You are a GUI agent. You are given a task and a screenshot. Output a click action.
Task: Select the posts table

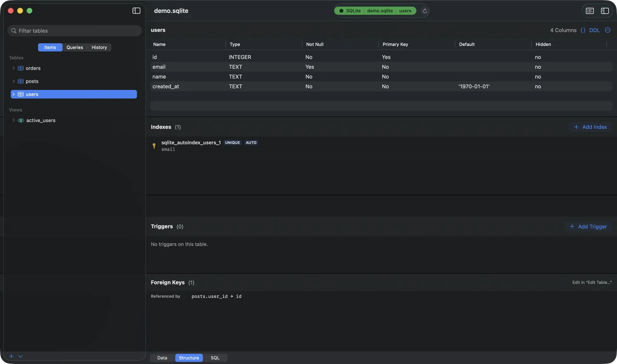point(74,81)
